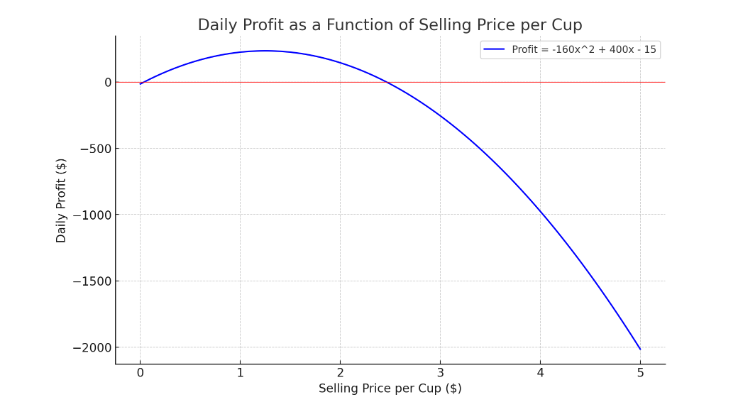
Task: Click the x-axis tick label 1
Action: pyautogui.click(x=240, y=372)
